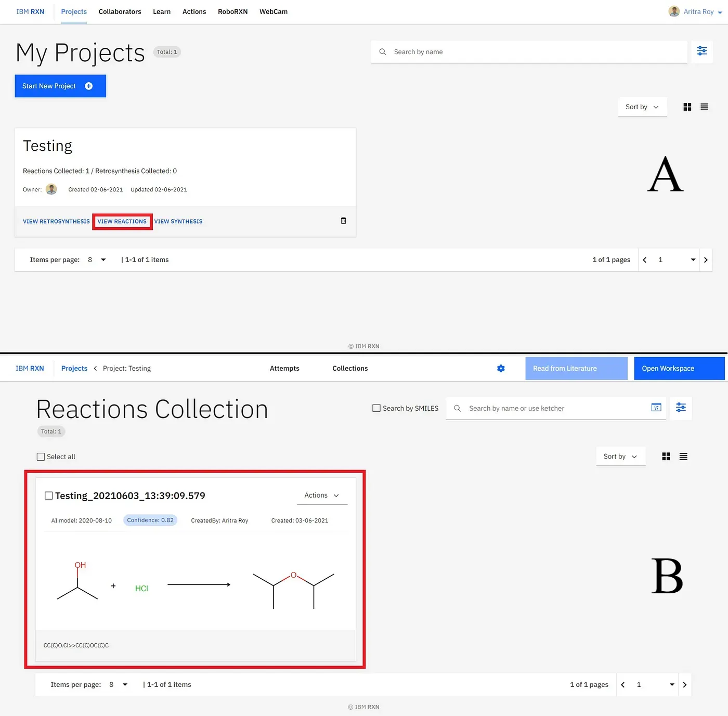Click Start New Project

(x=60, y=86)
